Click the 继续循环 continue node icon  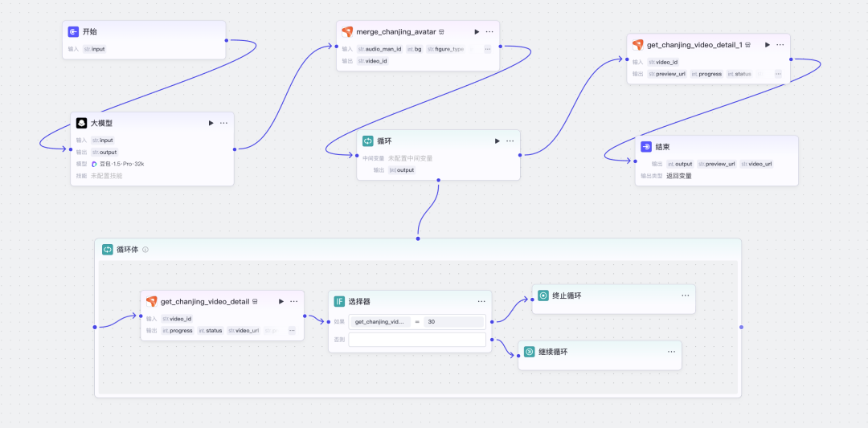(x=529, y=352)
